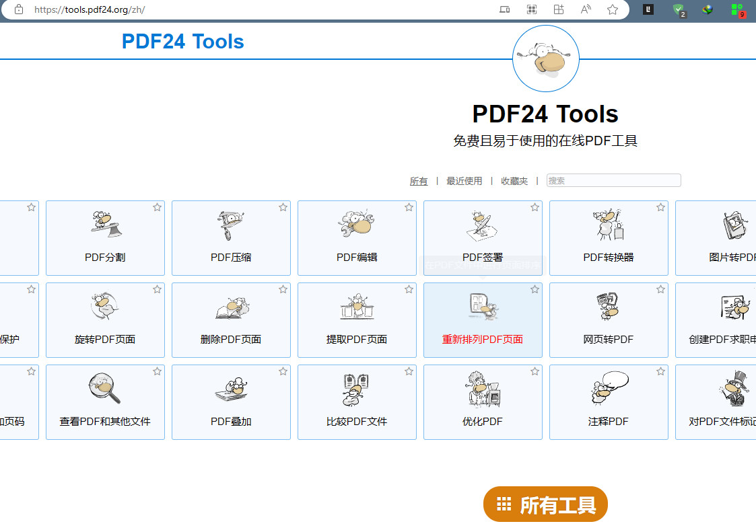Favorite PDF转换器 with its star
Image resolution: width=756 pixels, height=532 pixels.
(x=660, y=207)
